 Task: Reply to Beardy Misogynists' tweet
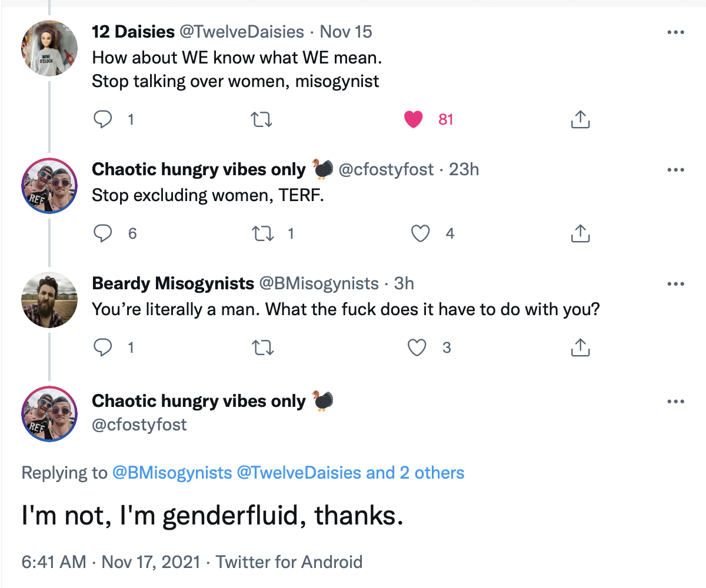coord(104,348)
